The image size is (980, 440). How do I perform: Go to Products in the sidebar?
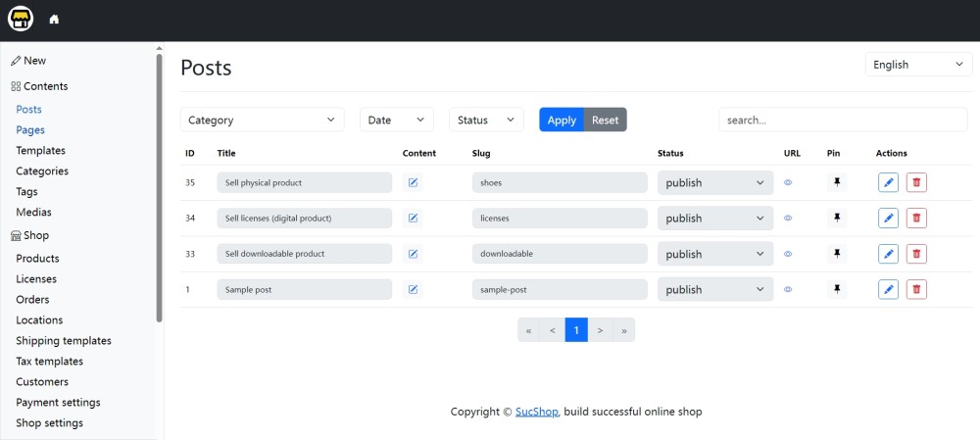(x=37, y=259)
